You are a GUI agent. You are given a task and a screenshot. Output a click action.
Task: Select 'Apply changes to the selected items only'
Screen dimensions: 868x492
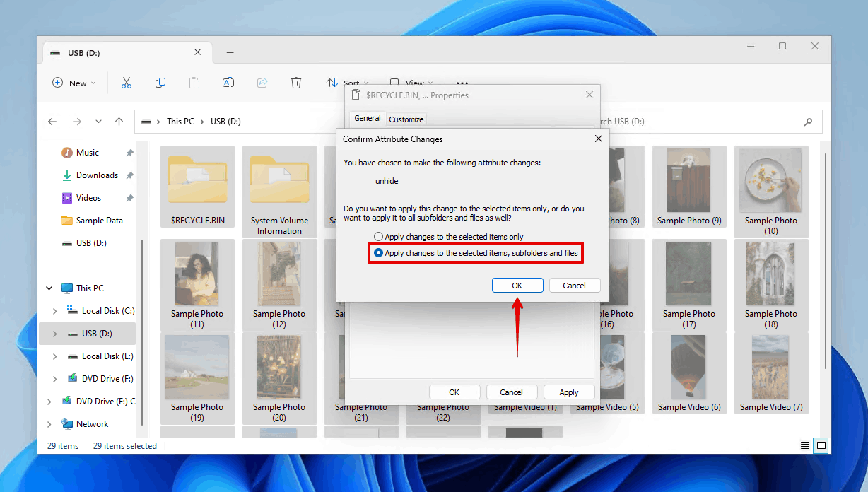(449, 237)
